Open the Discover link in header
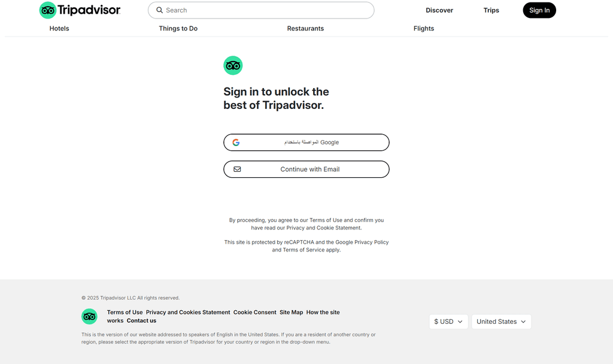613x364 pixels. tap(439, 10)
